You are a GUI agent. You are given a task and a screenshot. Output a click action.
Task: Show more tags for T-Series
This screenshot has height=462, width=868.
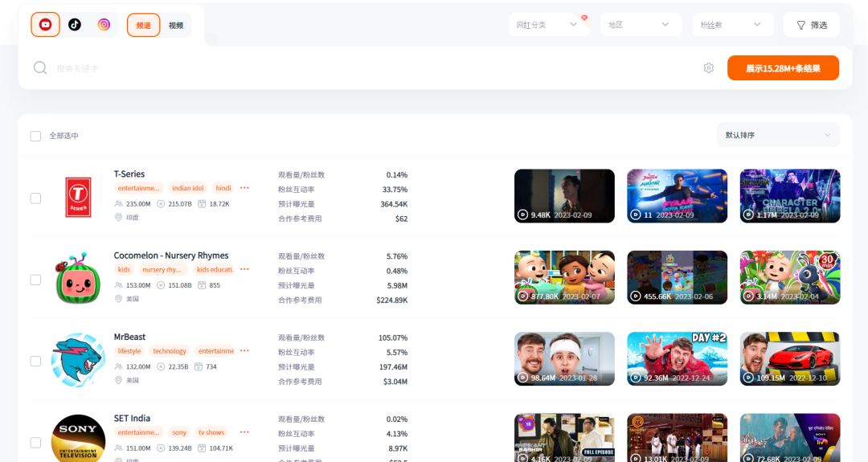pos(244,188)
